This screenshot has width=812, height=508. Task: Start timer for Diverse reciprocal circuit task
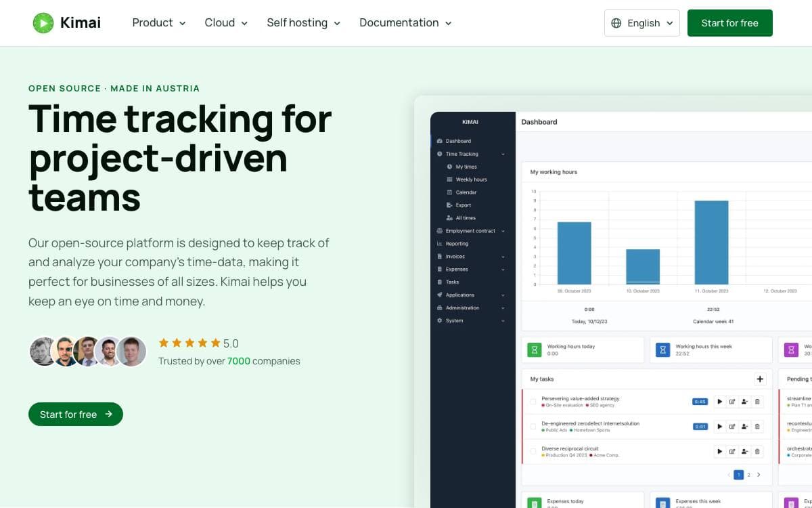point(719,451)
